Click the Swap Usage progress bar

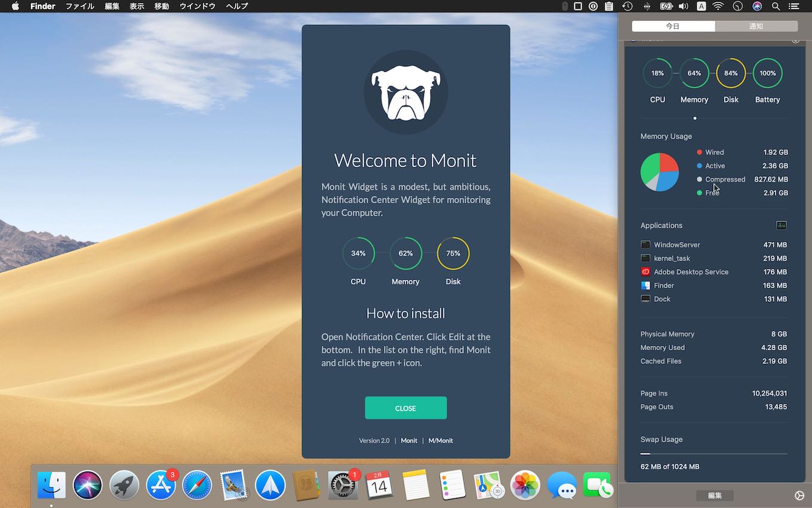(x=713, y=454)
